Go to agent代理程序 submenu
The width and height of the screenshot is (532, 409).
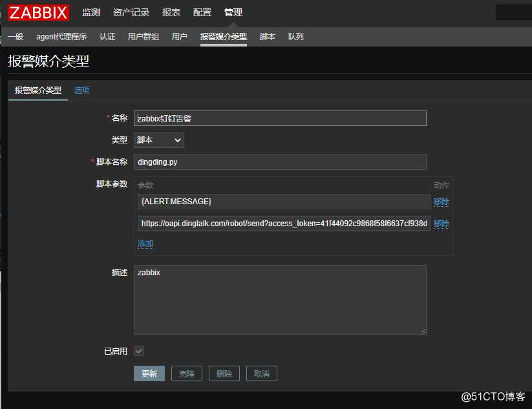point(61,37)
